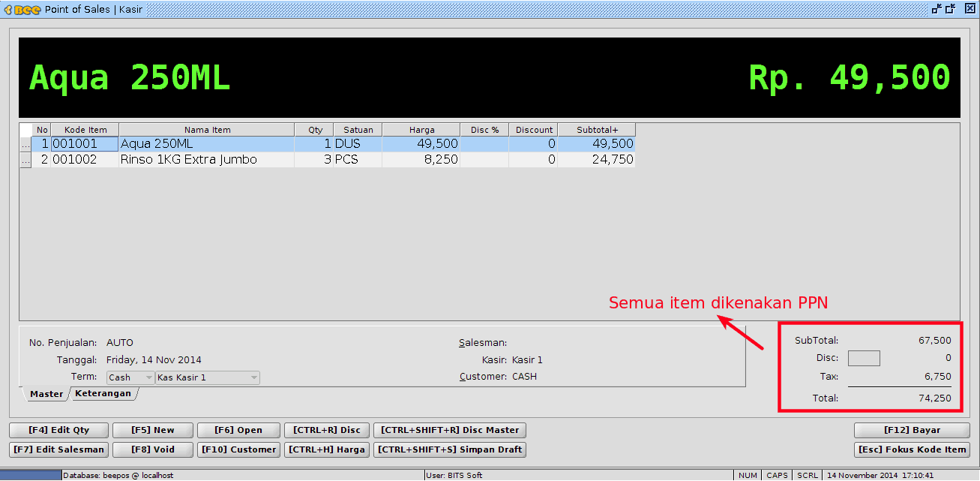Expand the Cash term dropdown

pyautogui.click(x=130, y=377)
